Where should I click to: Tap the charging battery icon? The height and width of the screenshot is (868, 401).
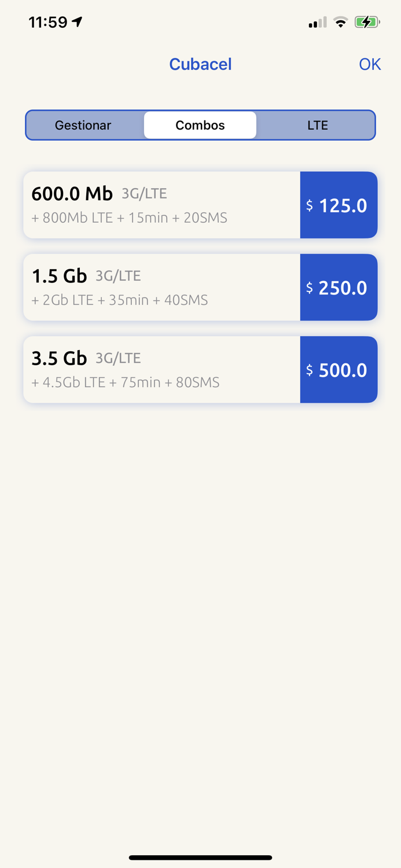367,21
